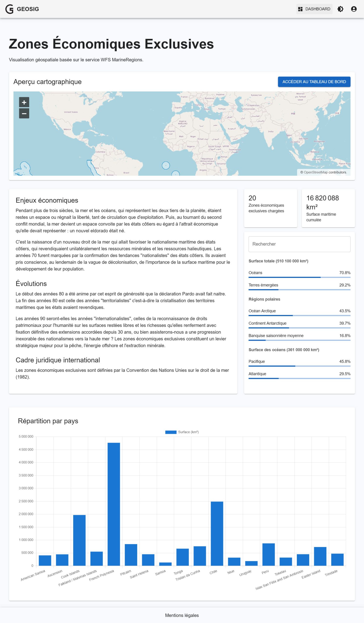Click Accéder au tableau de bord button
364x623 pixels.
click(x=314, y=82)
